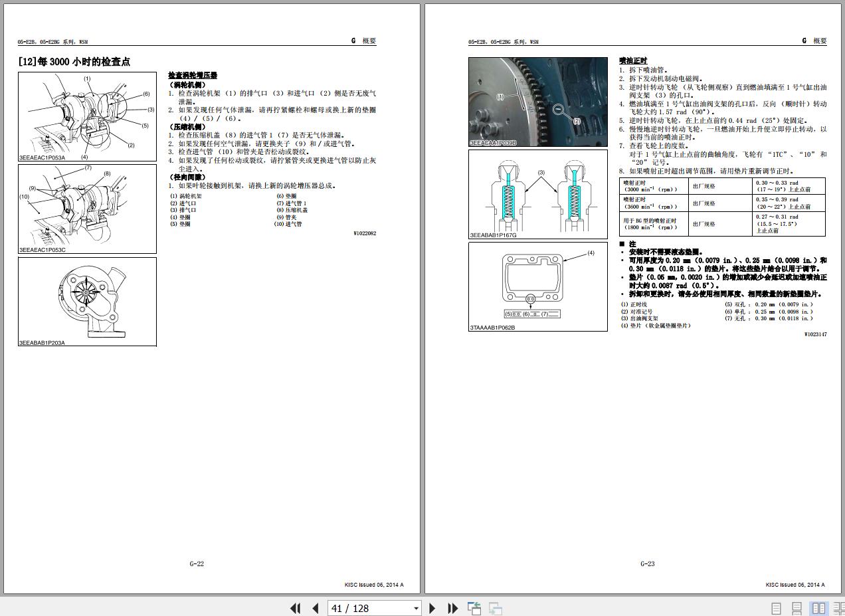Click reference code W1022082
The height and width of the screenshot is (616, 845).
(364, 233)
